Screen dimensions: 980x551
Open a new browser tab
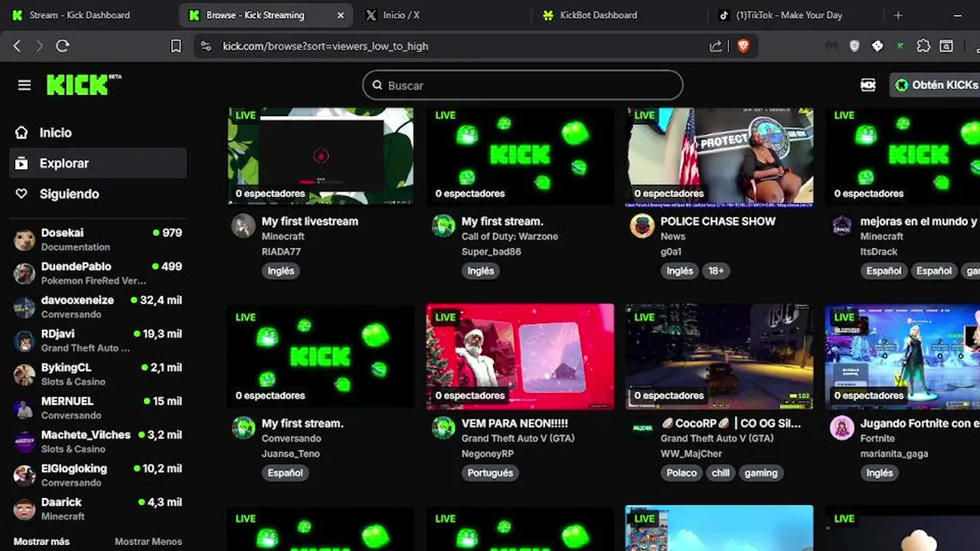pos(898,15)
